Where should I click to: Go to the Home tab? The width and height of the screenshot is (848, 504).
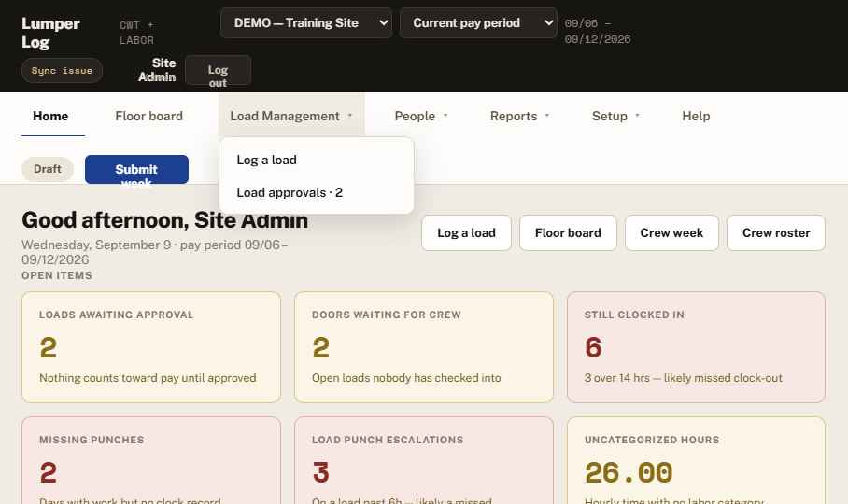tap(50, 116)
